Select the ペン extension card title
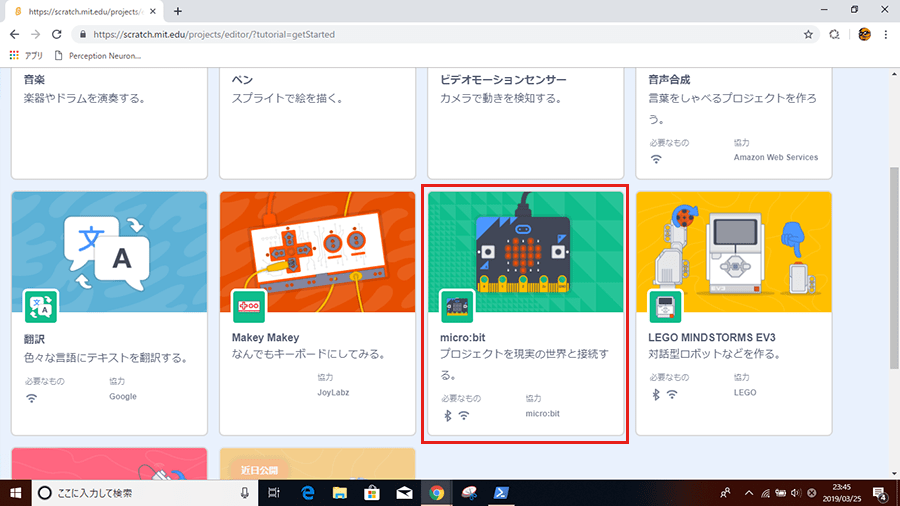Image resolution: width=900 pixels, height=506 pixels. (x=242, y=80)
